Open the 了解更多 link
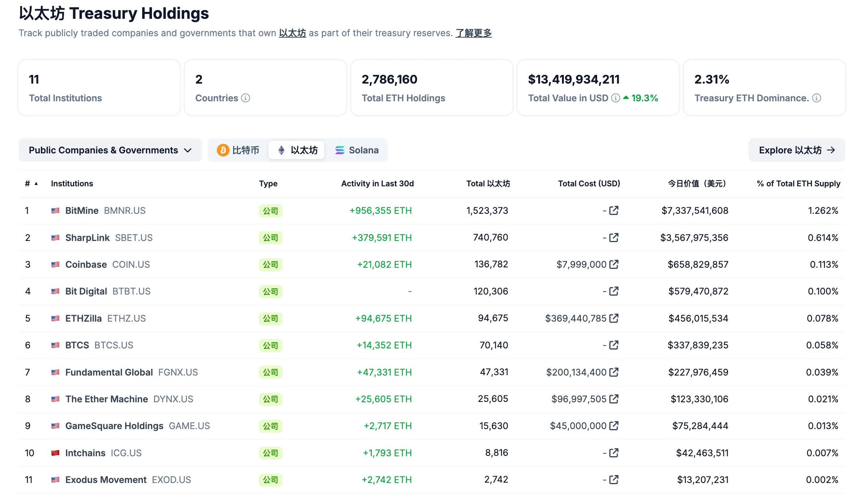This screenshot has height=500, width=868. [473, 33]
